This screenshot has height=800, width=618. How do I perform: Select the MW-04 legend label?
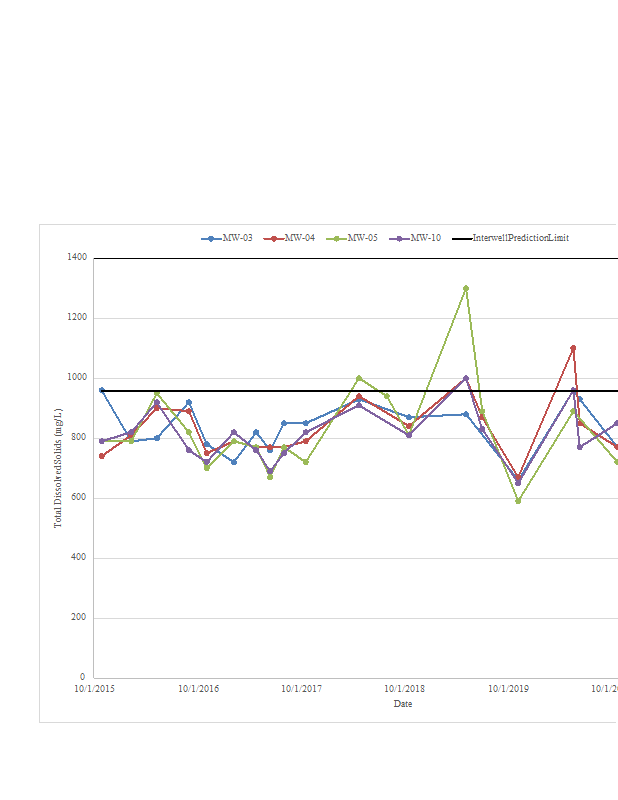click(299, 239)
